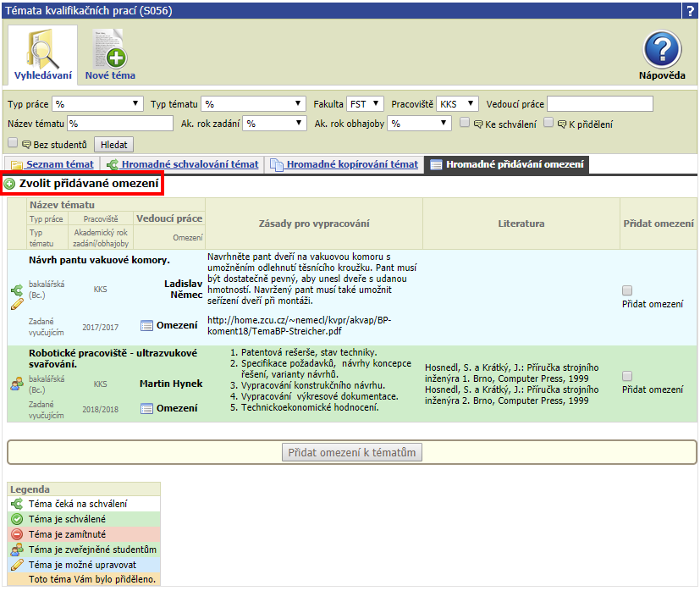The height and width of the screenshot is (591, 700).
Task: Click the Hledat search button
Action: click(113, 145)
